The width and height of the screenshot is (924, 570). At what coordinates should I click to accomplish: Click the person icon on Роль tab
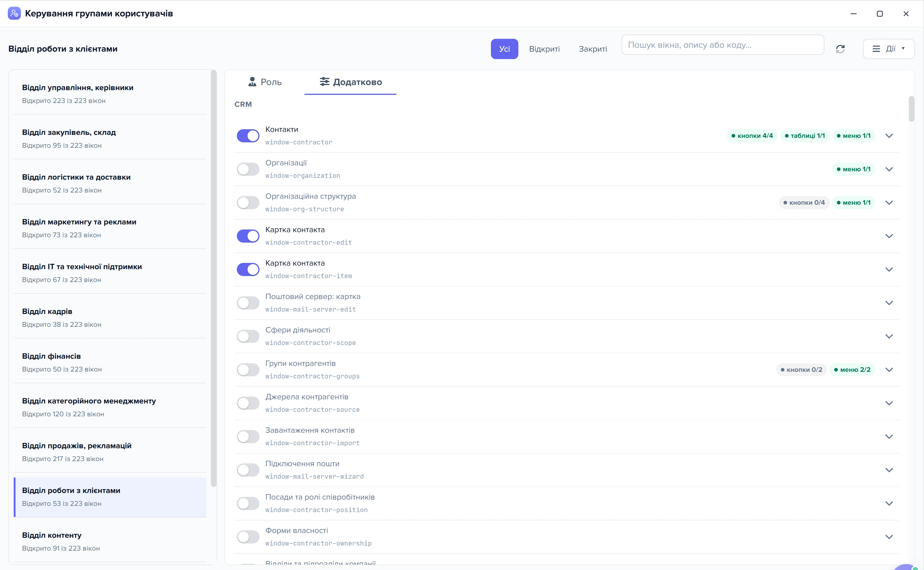[x=252, y=82]
